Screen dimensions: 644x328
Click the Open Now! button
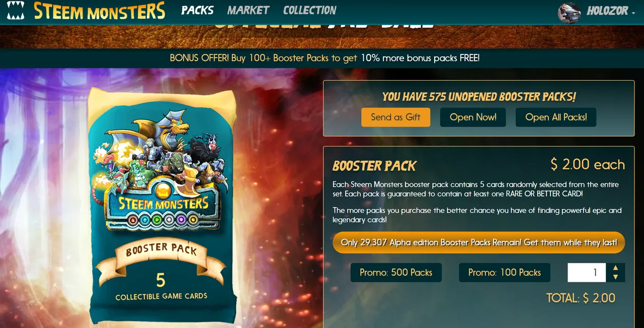[473, 117]
